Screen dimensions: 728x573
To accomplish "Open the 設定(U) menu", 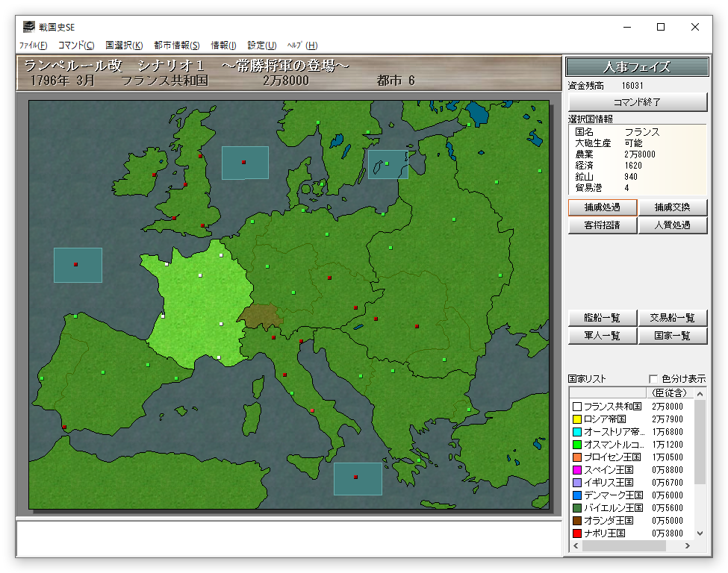I will click(x=261, y=46).
